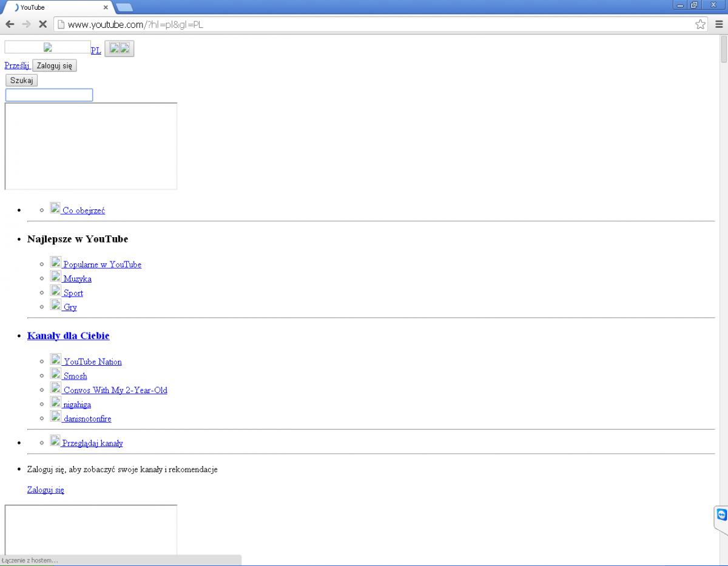Click the broken icon beside danisnotonfire
728x566 pixels.
tap(55, 416)
